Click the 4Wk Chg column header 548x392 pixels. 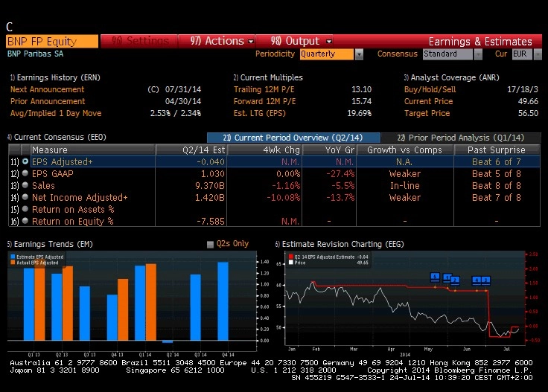click(264, 150)
